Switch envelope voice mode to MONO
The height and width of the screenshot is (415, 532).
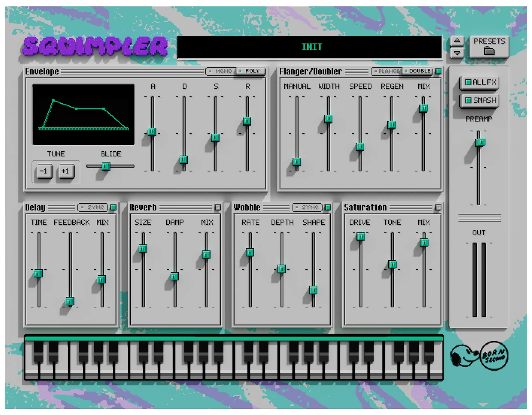(221, 71)
